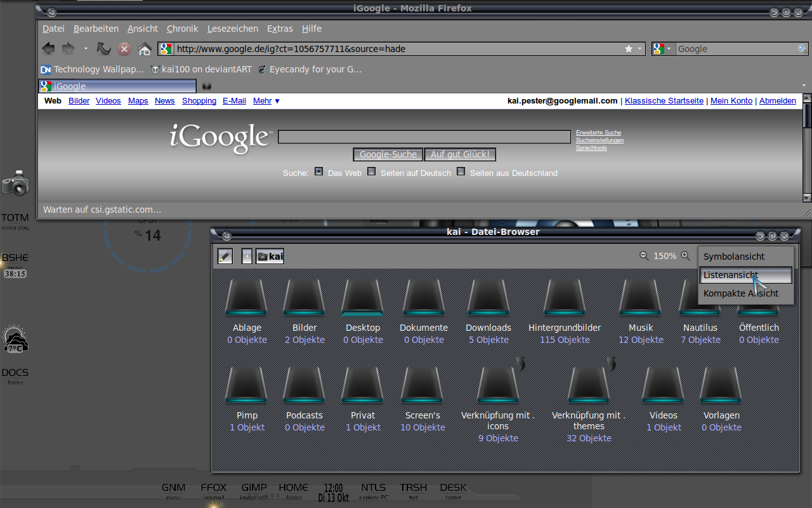The image size is (812, 508).
Task: Open the Bearbeiten menu
Action: pos(96,29)
